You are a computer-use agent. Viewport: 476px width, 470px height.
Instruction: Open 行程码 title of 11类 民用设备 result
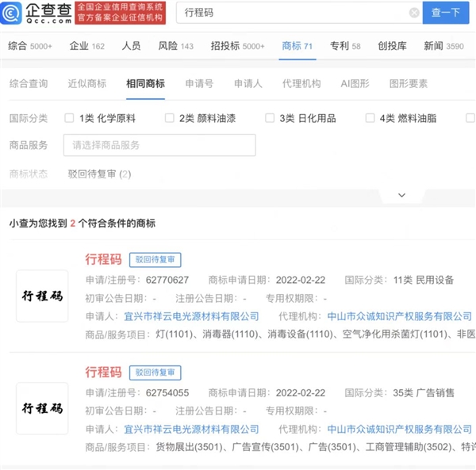(103, 259)
